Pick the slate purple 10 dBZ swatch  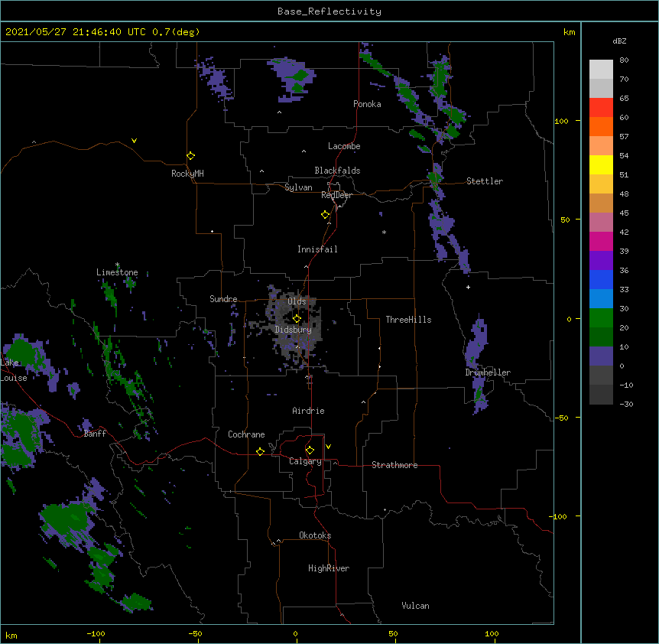click(x=601, y=356)
